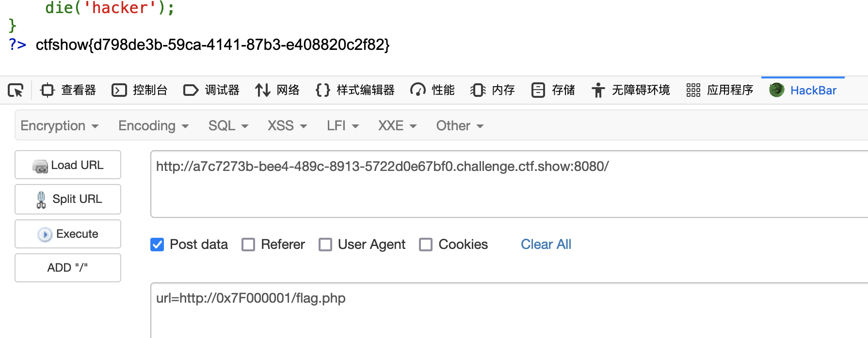Open the Console (控制台) panel icon
868x338 pixels.
[x=119, y=91]
